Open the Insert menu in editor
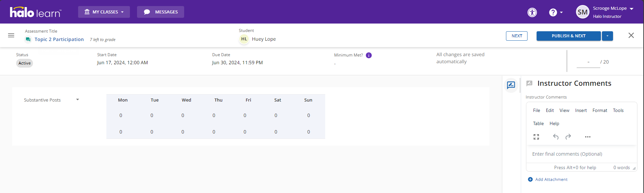 581,111
